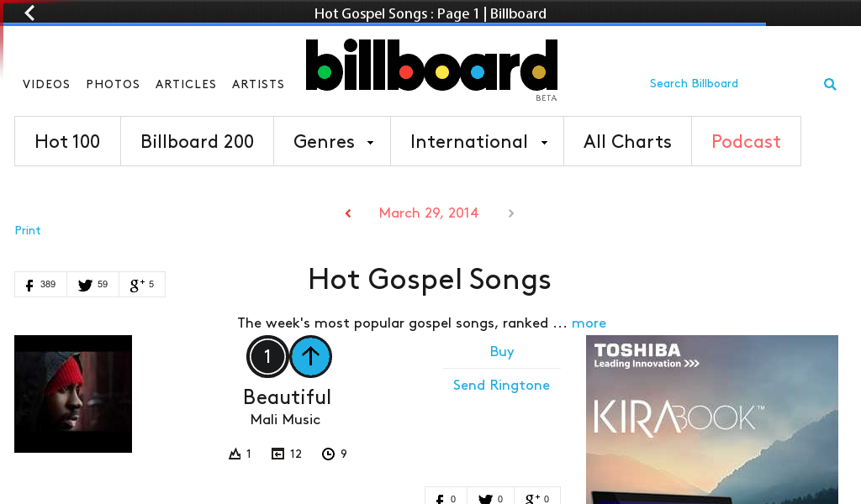Viewport: 861px width, 504px height.
Task: Go to next chart week arrow
Action: click(x=510, y=213)
